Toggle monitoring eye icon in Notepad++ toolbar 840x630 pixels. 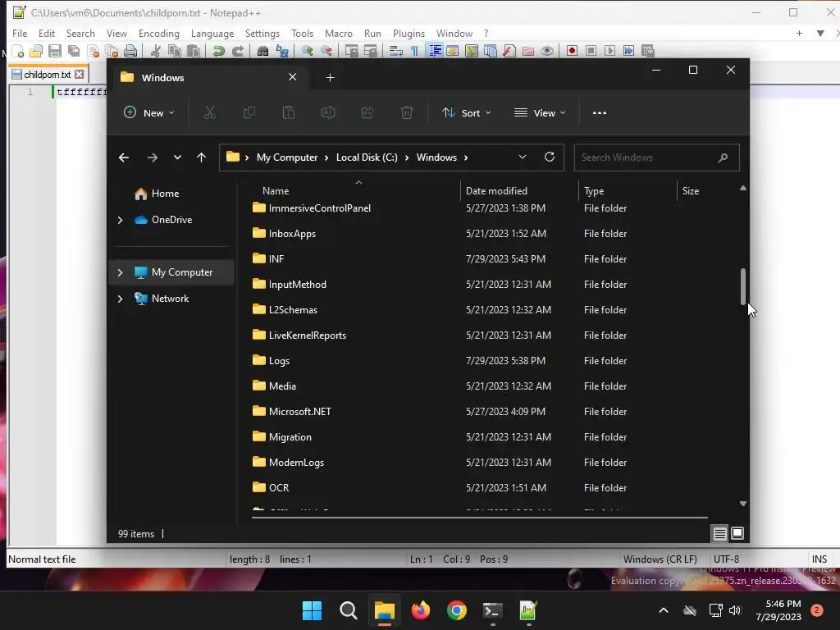547,51
